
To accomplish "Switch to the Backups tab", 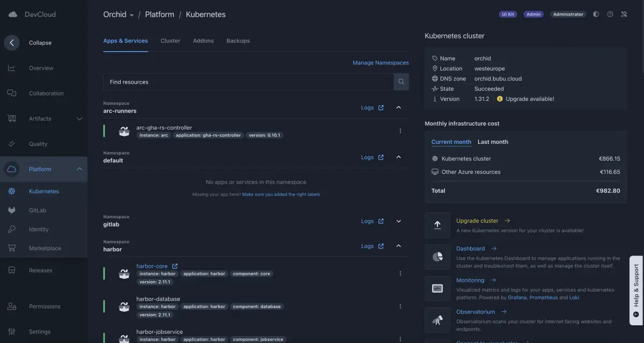I will 238,41.
